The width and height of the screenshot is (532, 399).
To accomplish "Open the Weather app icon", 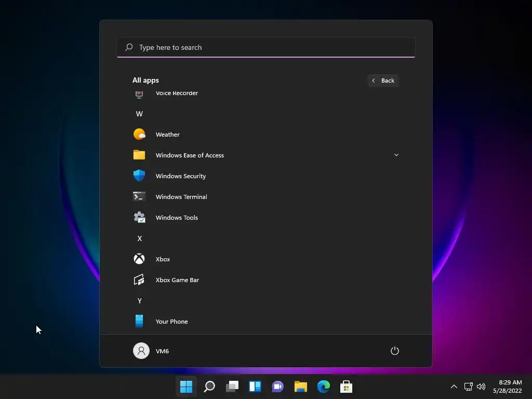I will pos(139,135).
